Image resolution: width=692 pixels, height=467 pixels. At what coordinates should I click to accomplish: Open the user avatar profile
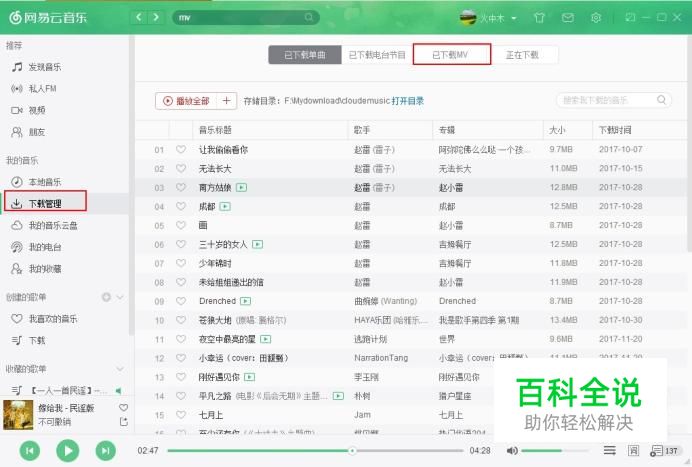pyautogui.click(x=468, y=18)
